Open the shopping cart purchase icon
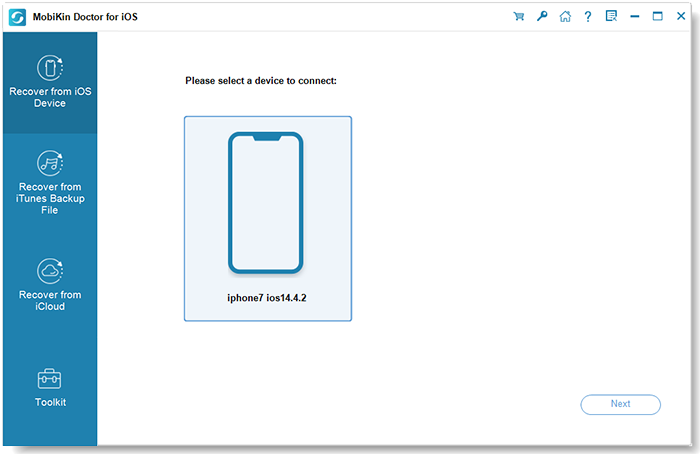Image resolution: width=700 pixels, height=454 pixels. tap(518, 17)
